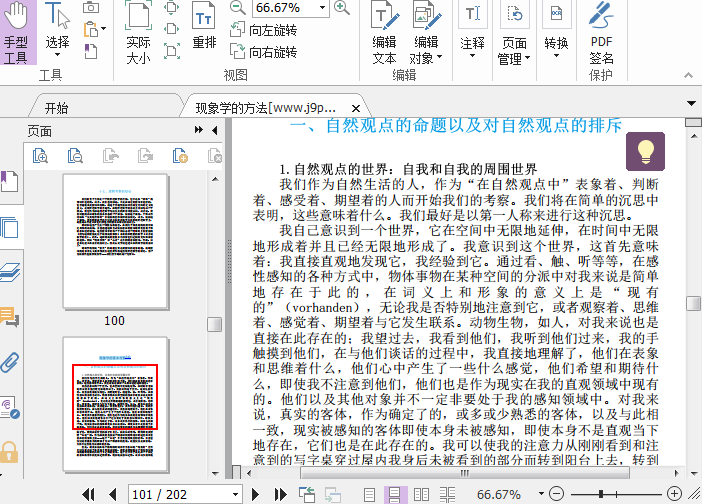
Task: Click the lightbulb tips icon
Action: coord(645,151)
